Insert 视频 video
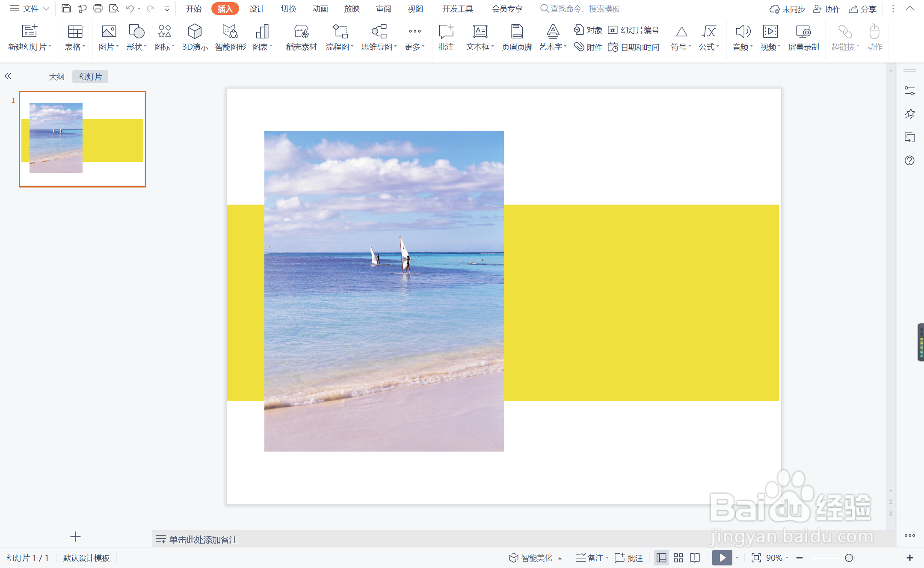Viewport: 924px width, 568px height. [x=770, y=38]
